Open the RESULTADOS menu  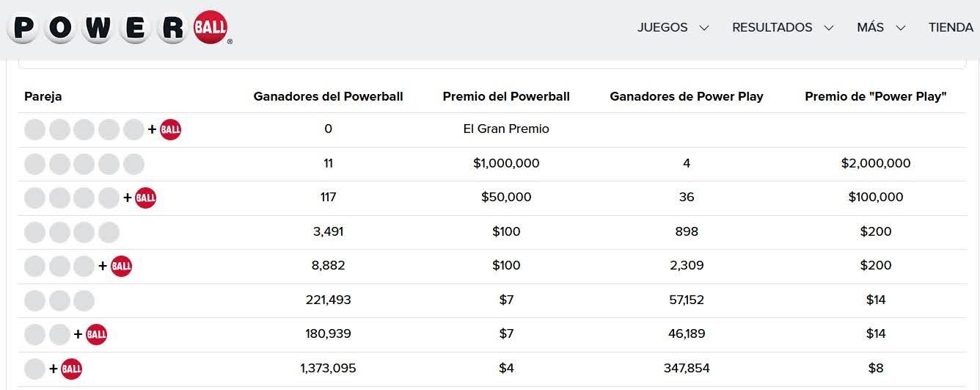point(772,27)
